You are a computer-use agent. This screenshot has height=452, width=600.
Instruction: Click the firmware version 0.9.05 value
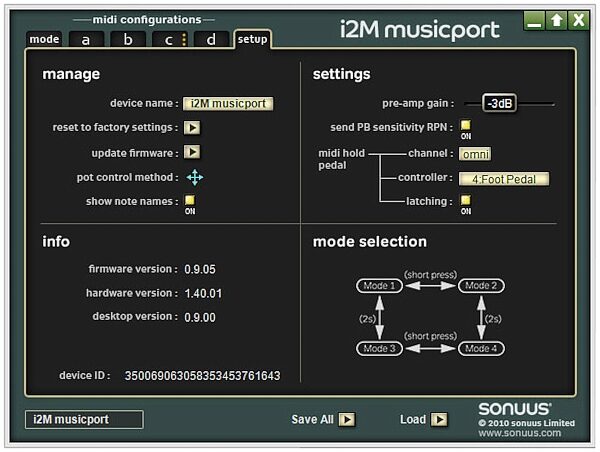tap(200, 269)
